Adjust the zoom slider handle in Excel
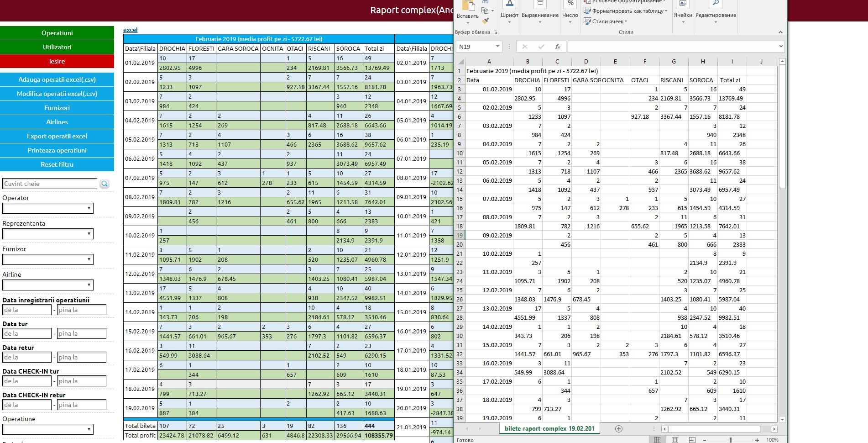The height and width of the screenshot is (443, 868). pyautogui.click(x=731, y=440)
